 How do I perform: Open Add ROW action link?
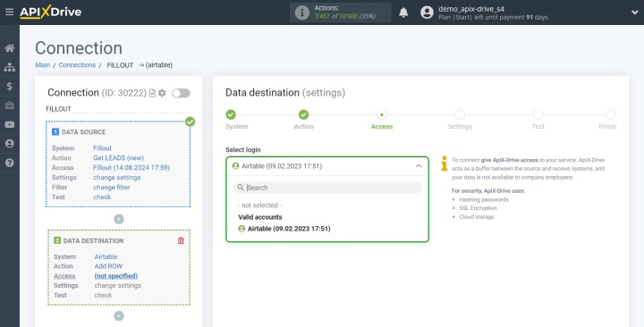pos(108,266)
